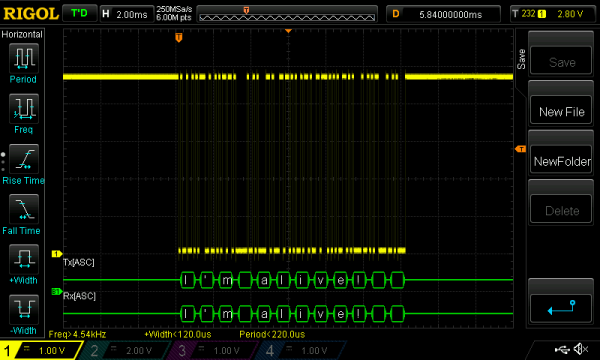Click the 250MSa/s sample rate readout

tap(174, 9)
